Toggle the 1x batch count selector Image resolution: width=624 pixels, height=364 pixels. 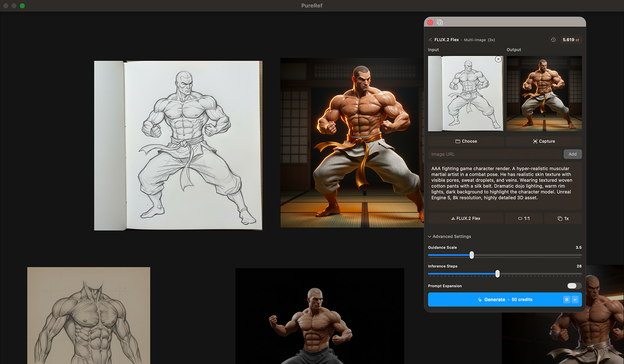tap(563, 218)
